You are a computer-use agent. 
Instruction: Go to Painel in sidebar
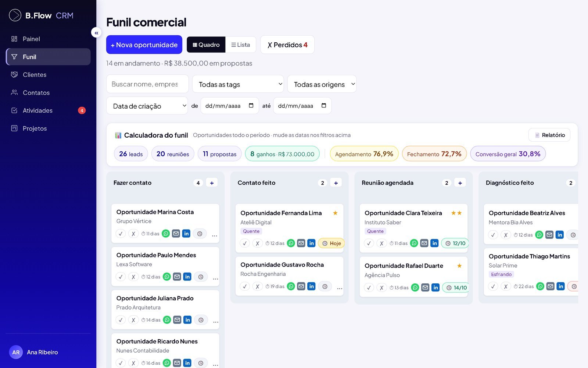[48, 39]
